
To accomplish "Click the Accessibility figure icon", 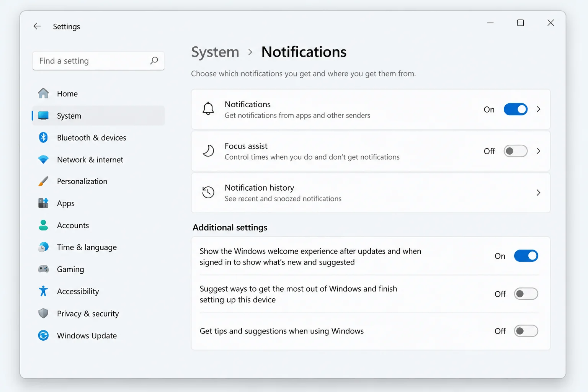I will coord(43,291).
